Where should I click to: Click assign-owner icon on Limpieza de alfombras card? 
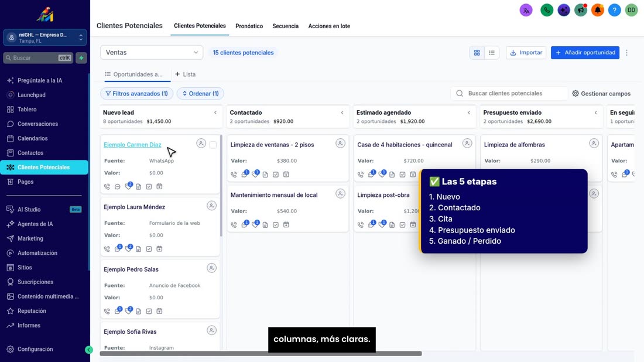[x=594, y=144]
